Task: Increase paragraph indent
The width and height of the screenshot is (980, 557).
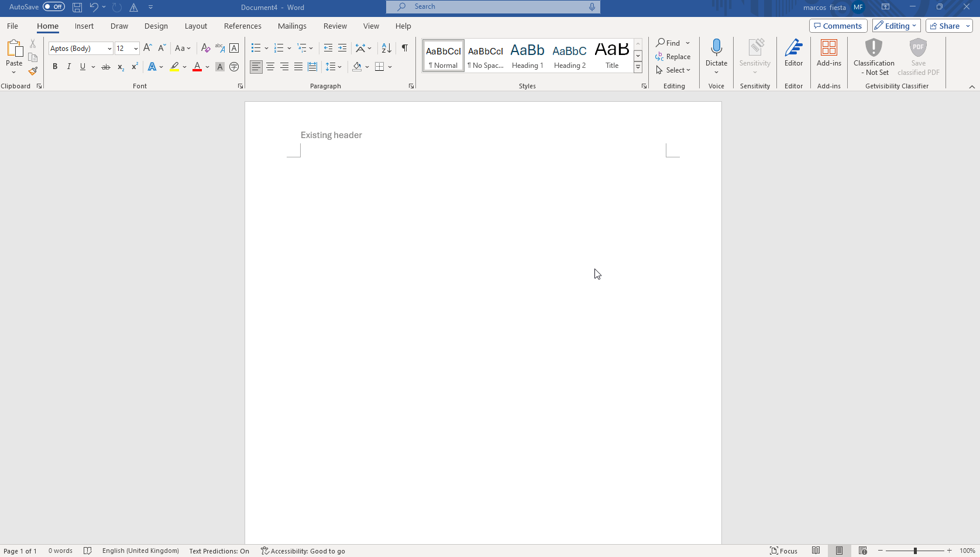Action: pyautogui.click(x=342, y=48)
